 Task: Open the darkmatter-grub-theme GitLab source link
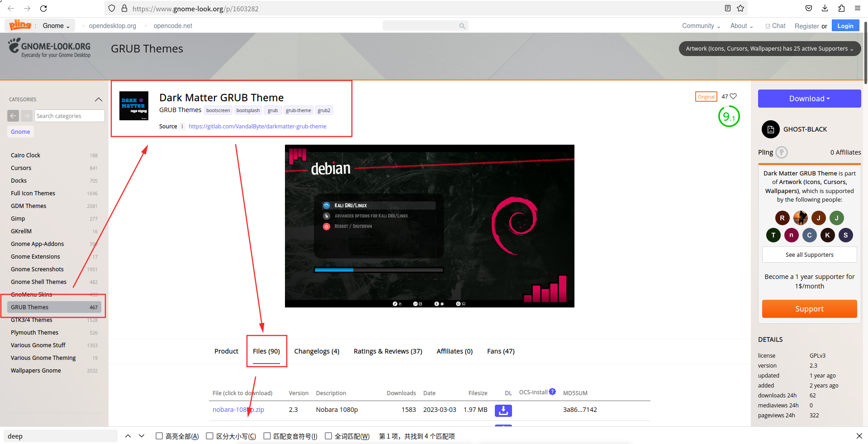coord(257,126)
